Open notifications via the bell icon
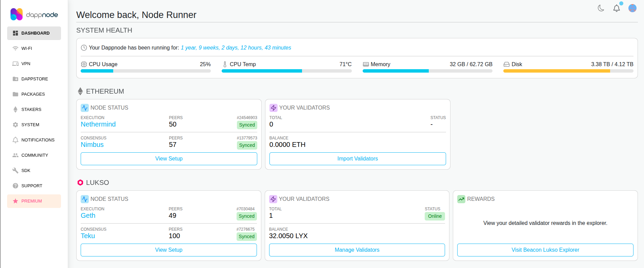The height and width of the screenshot is (268, 644). click(x=617, y=8)
